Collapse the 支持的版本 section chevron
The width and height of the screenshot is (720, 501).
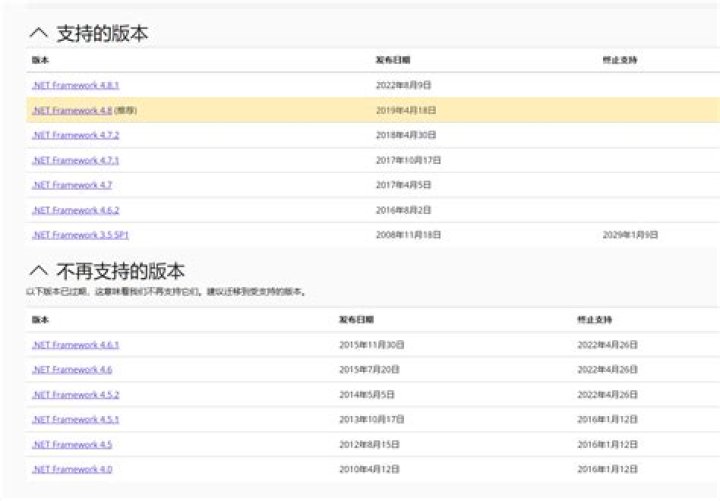(39, 34)
